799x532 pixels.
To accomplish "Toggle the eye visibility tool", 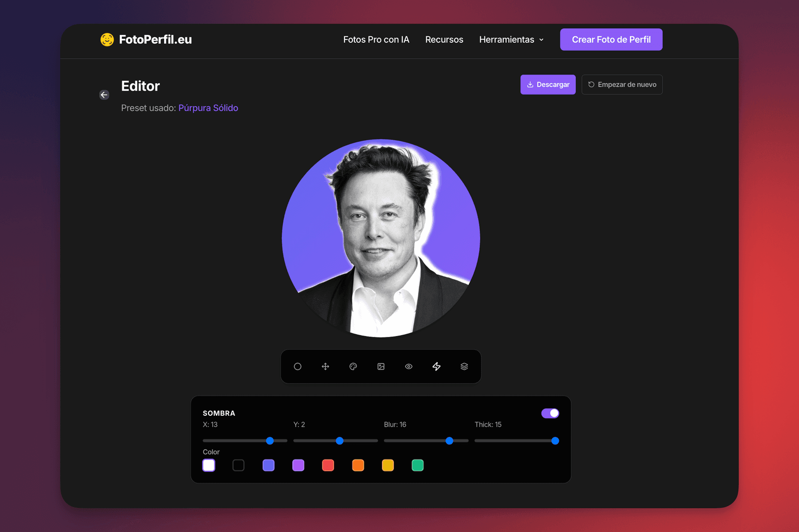I will pos(409,366).
